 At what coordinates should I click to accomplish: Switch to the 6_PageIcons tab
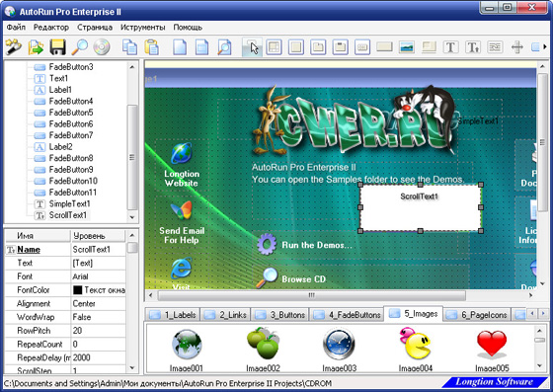[x=477, y=314]
